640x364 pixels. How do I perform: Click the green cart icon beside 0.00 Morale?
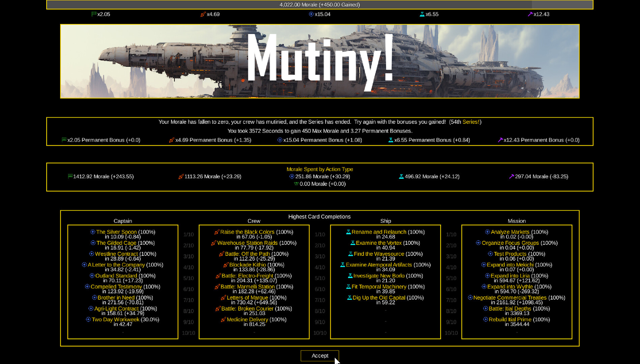[x=296, y=184]
